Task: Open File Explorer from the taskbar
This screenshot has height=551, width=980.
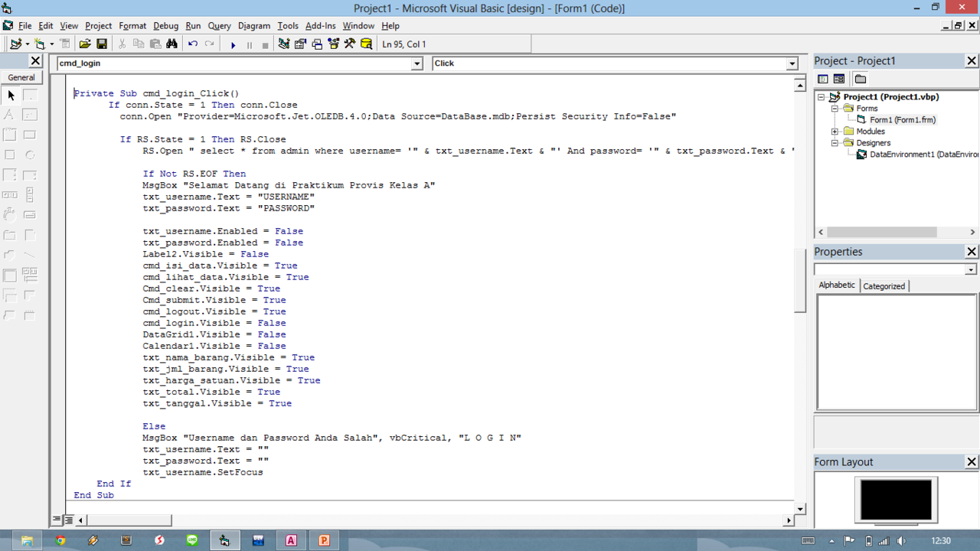Action: tap(27, 540)
